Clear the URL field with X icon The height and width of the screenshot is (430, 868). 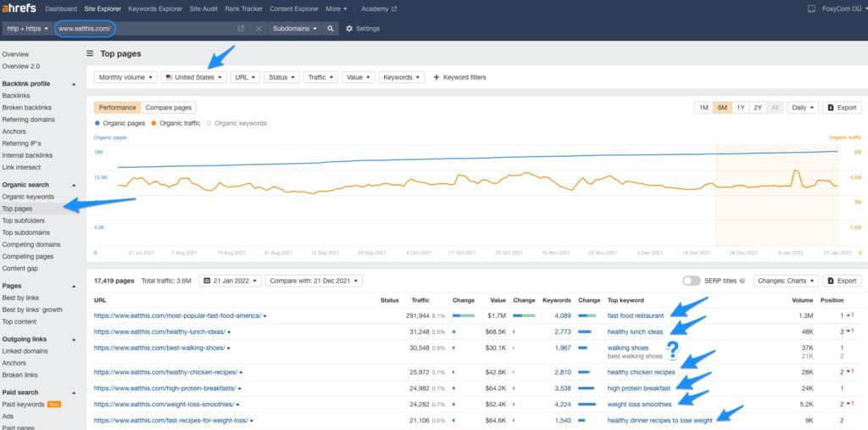tap(259, 28)
